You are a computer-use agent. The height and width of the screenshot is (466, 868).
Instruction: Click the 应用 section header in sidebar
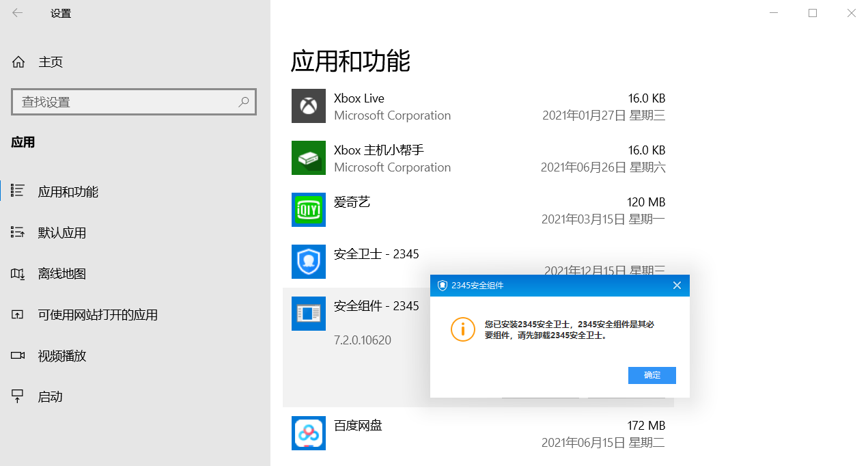[x=23, y=142]
